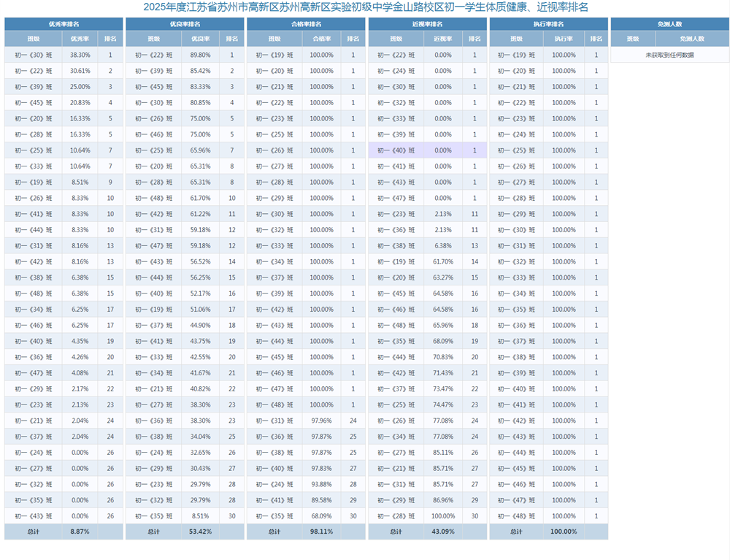
Task: Click 初一《30》班 top row in 优秀率 table
Action: pos(64,55)
